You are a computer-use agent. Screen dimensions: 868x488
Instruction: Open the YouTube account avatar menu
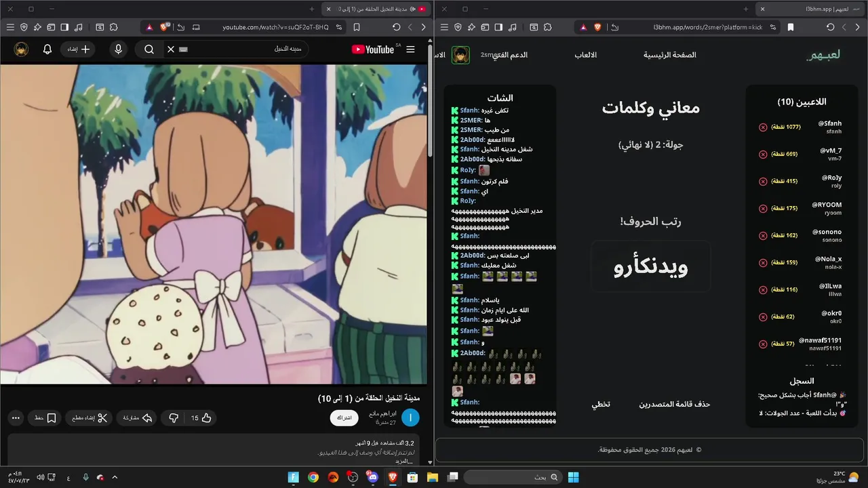(x=21, y=49)
